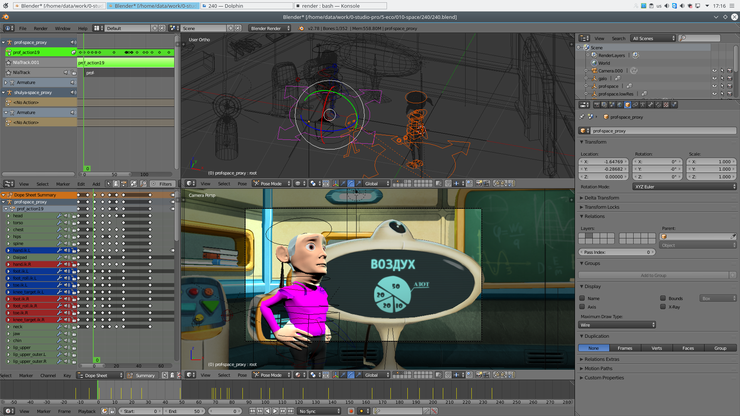Open the Dope Sheet mode dropdown
This screenshot has width=740, height=416.
click(x=100, y=375)
